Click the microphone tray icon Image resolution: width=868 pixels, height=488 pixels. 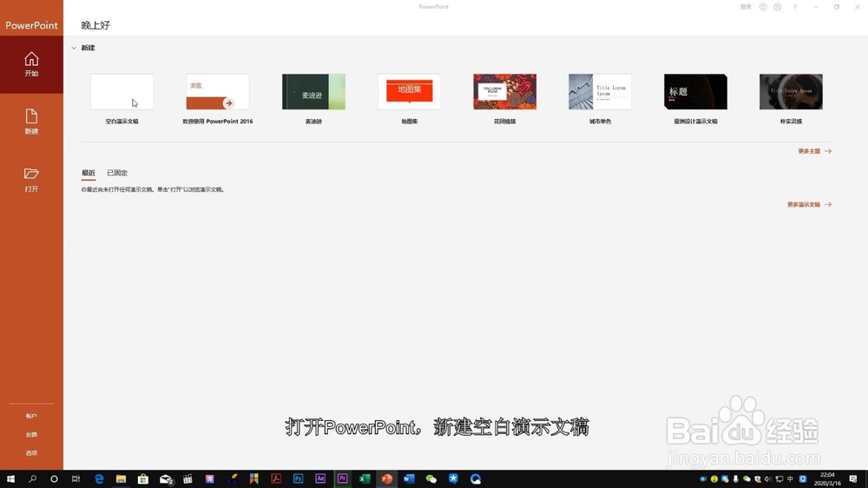pos(736,479)
